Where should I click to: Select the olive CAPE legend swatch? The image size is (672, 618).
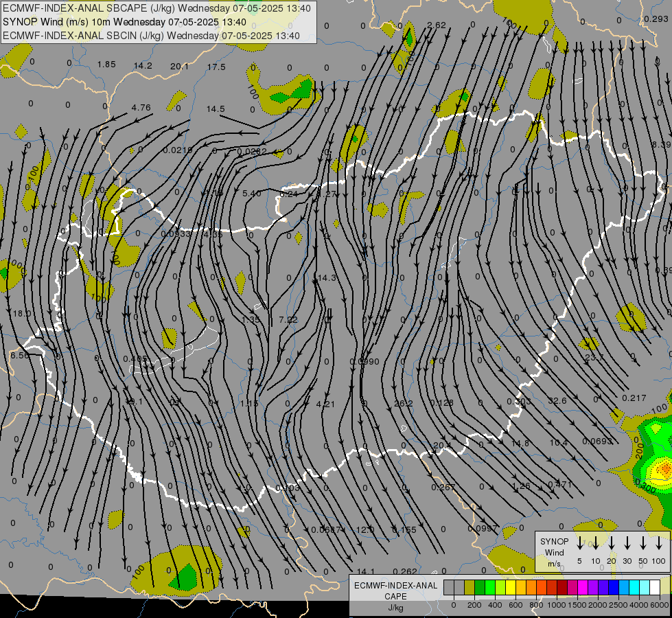[x=470, y=588]
